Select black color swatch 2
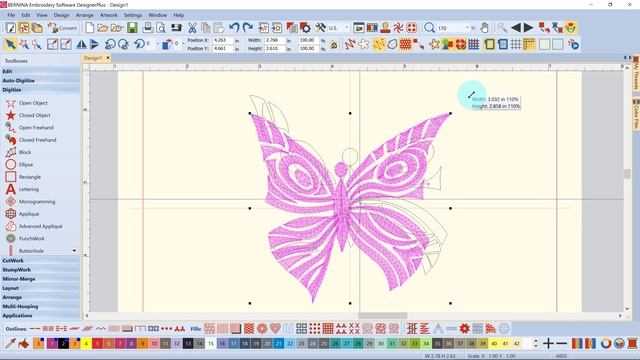640x360 pixels. click(63, 343)
